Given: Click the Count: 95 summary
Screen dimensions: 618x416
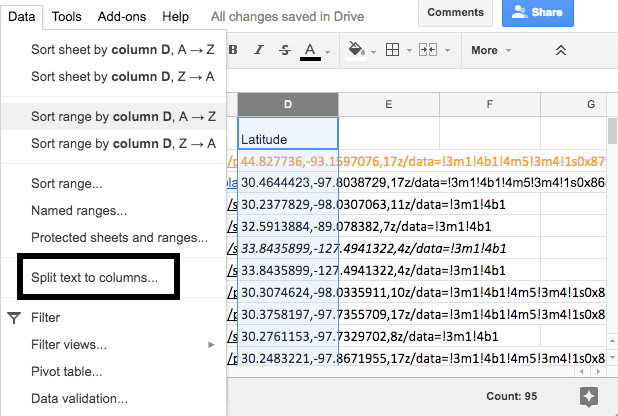Looking at the screenshot, I should [x=511, y=396].
